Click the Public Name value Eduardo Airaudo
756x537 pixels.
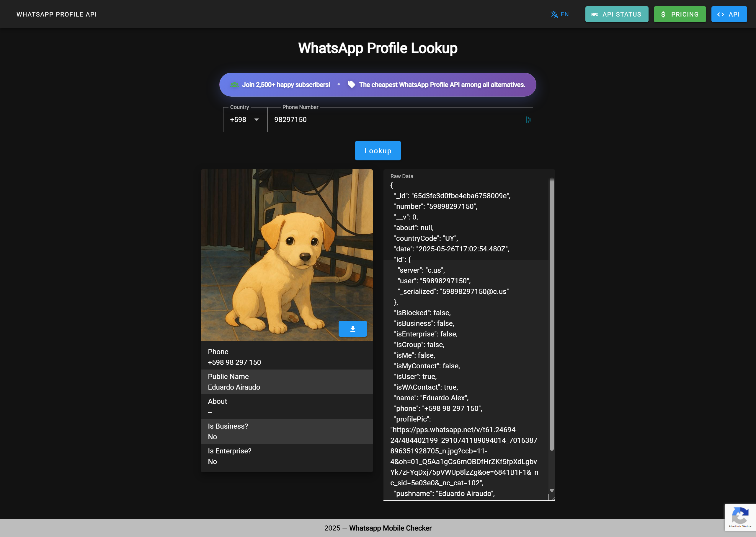(234, 387)
